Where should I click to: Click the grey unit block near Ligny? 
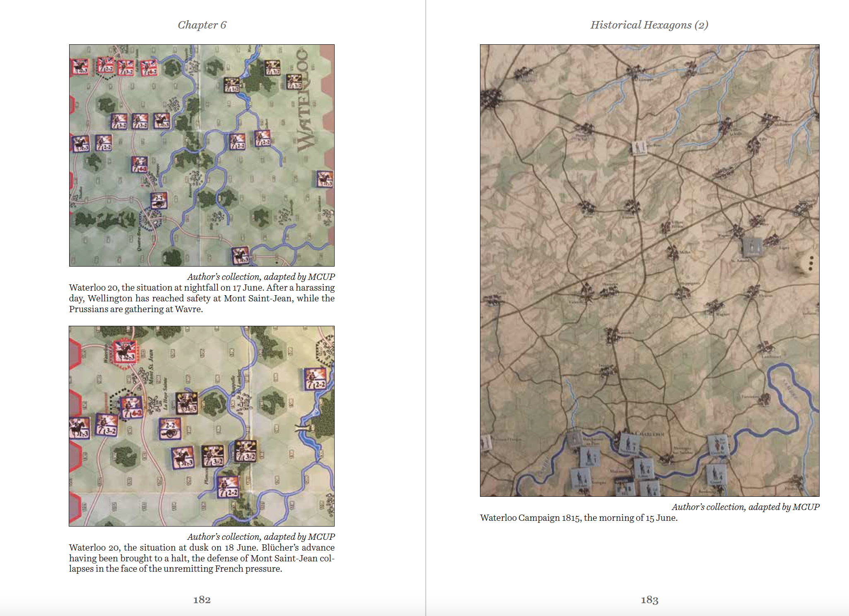(752, 246)
